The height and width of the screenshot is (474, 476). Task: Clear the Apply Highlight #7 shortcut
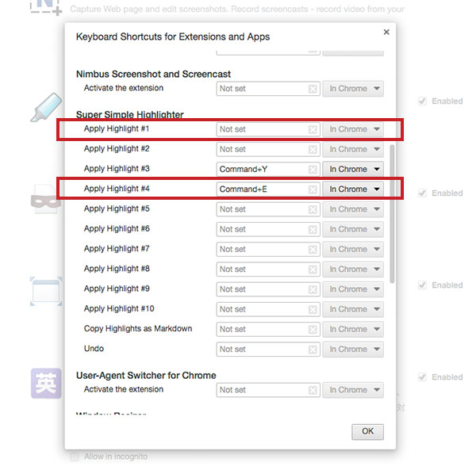click(313, 250)
